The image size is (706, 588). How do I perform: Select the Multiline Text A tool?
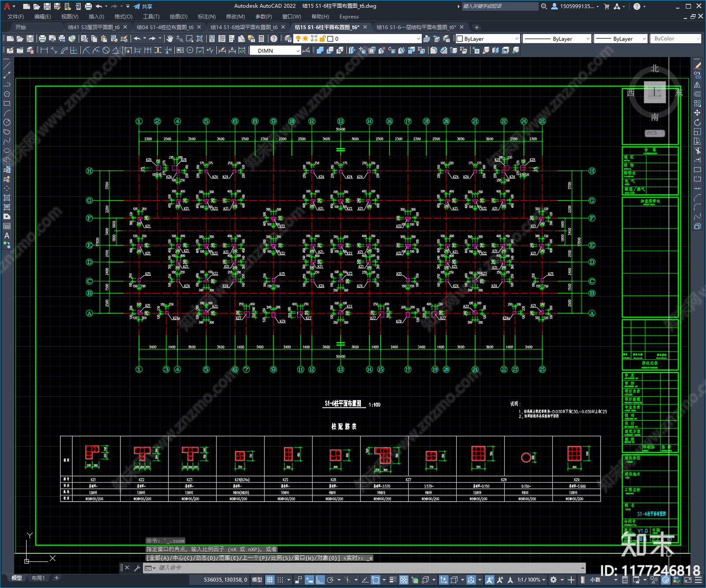[7, 236]
